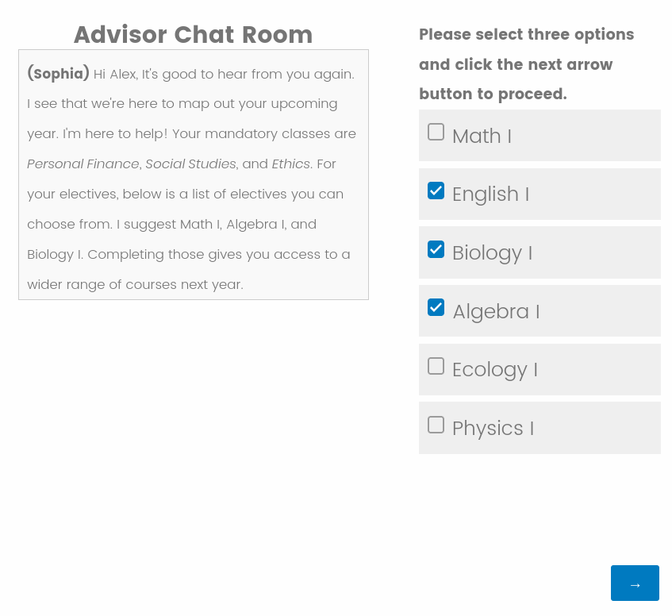Click the Algebra I option label
The width and height of the screenshot is (672, 616).
[496, 312]
